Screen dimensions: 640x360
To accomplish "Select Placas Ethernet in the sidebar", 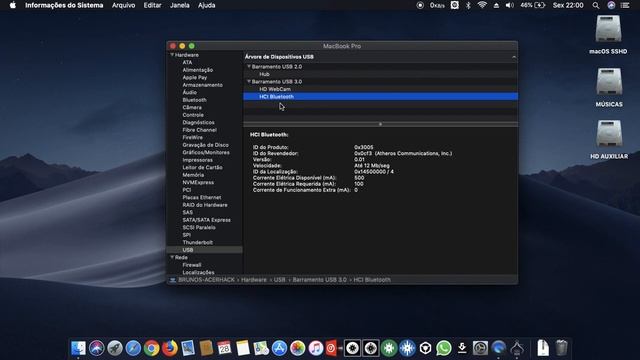I will [x=202, y=197].
